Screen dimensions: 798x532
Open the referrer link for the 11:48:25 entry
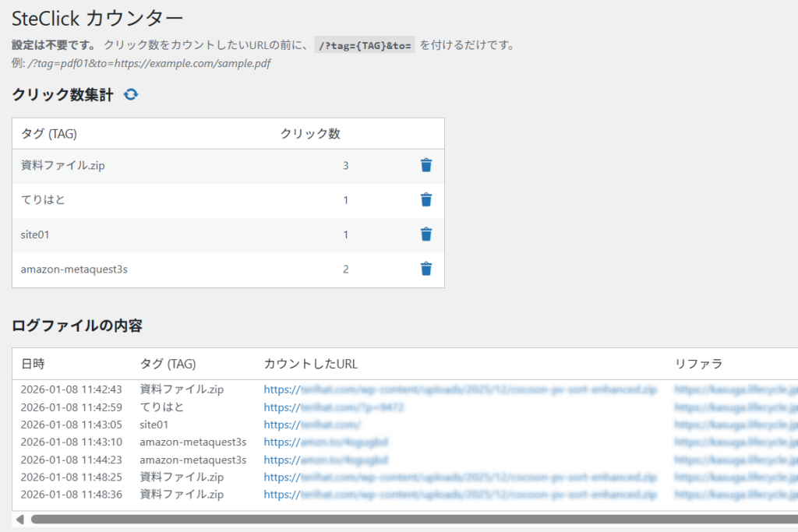pos(736,477)
